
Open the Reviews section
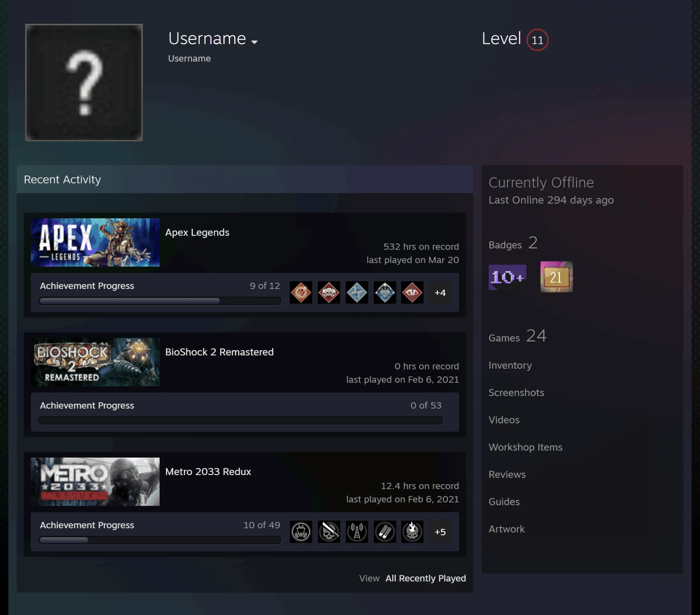(x=507, y=475)
